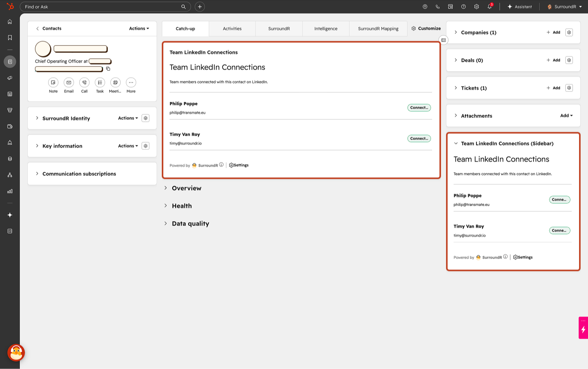Click the Meeting icon on the contact card
The width and height of the screenshot is (588, 369).
(115, 82)
